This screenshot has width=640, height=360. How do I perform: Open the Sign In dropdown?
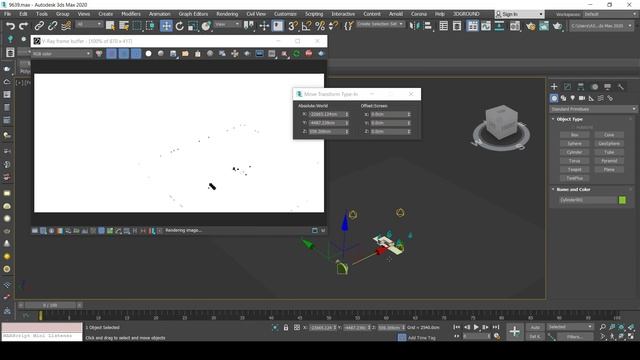tap(519, 14)
